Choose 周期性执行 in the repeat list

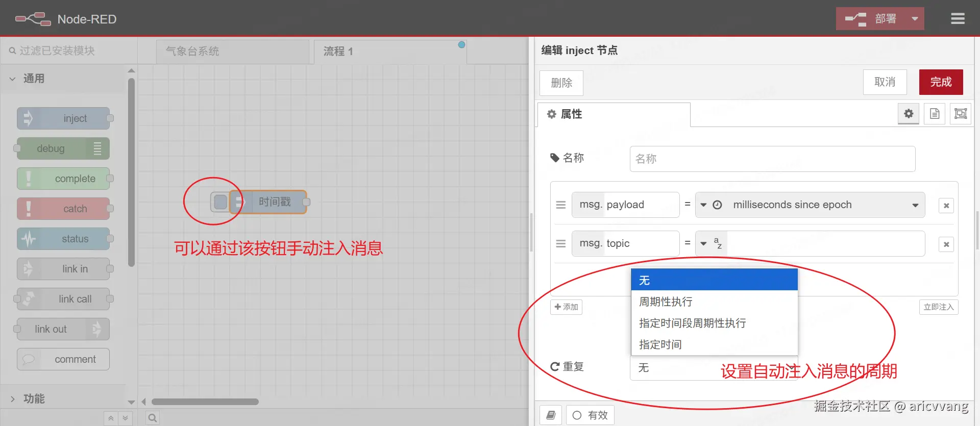point(714,302)
